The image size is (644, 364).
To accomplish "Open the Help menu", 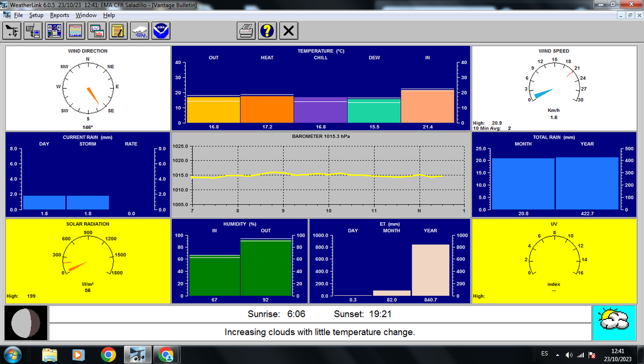I will point(109,15).
